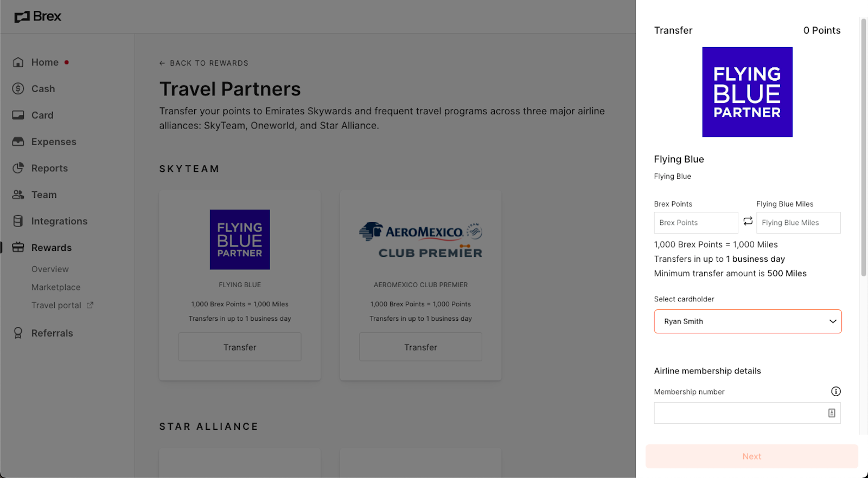868x478 pixels.
Task: Click the Next button
Action: 751,456
